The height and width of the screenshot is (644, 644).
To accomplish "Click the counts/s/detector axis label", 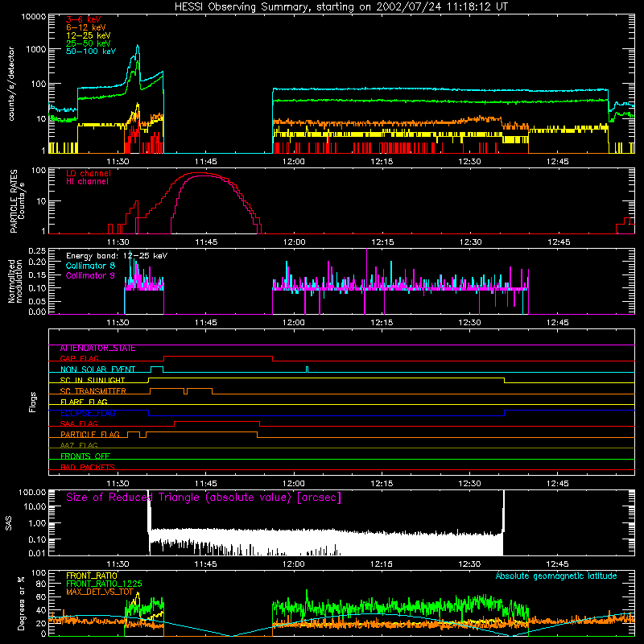I will pyautogui.click(x=11, y=84).
